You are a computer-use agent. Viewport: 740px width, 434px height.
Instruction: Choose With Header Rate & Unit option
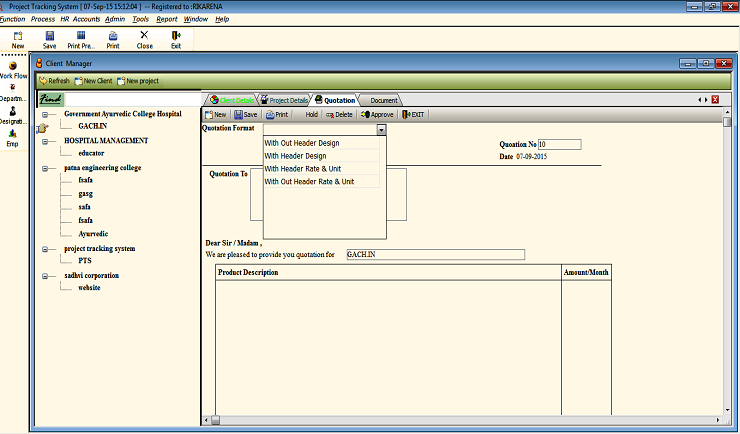pos(309,169)
